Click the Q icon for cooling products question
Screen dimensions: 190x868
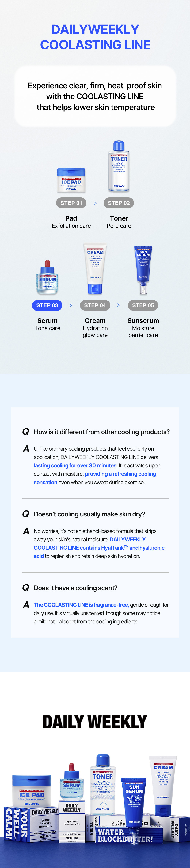[26, 432]
